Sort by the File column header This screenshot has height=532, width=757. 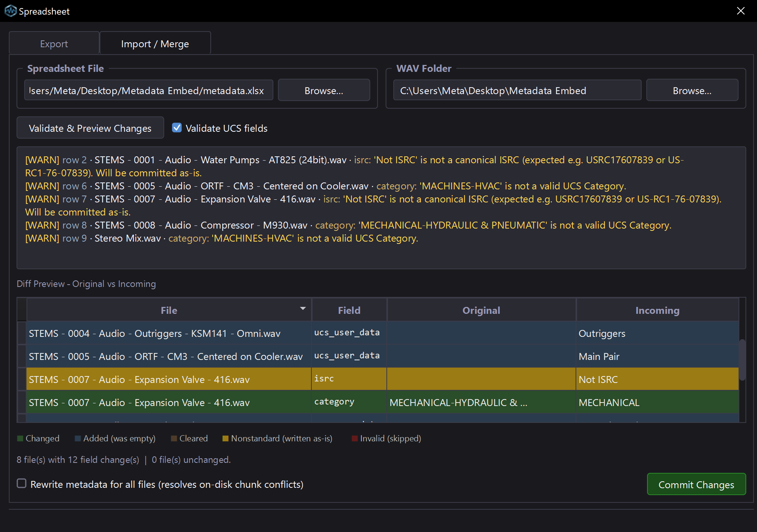tap(169, 310)
